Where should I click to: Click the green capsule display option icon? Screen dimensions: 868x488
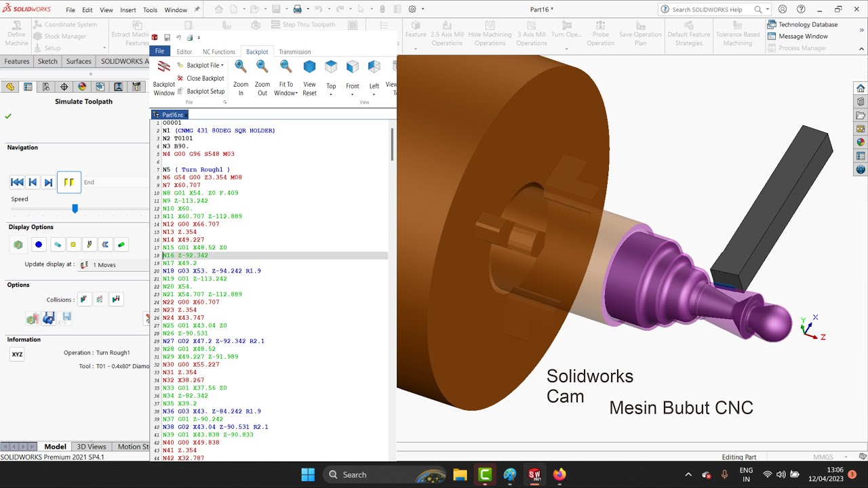[121, 245]
